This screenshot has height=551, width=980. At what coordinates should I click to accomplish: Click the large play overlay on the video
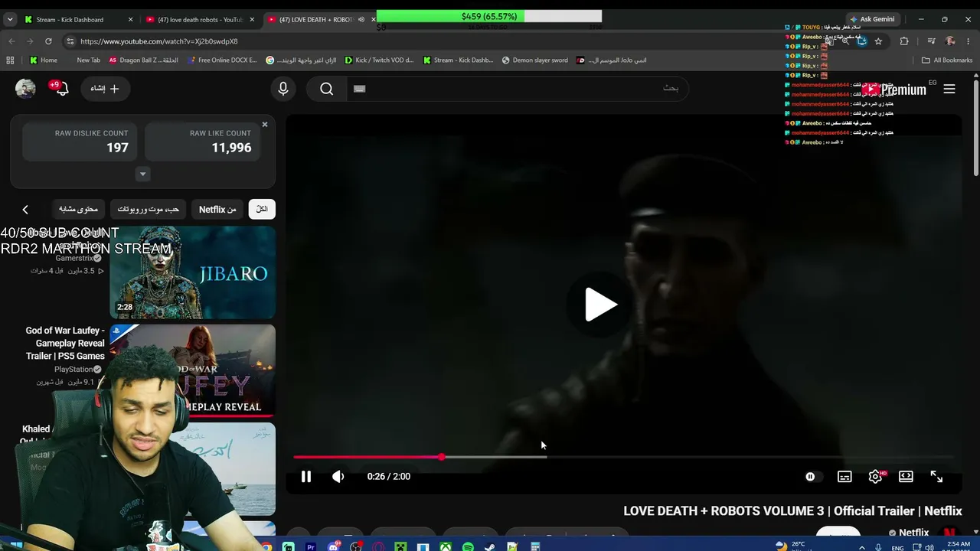(x=601, y=305)
